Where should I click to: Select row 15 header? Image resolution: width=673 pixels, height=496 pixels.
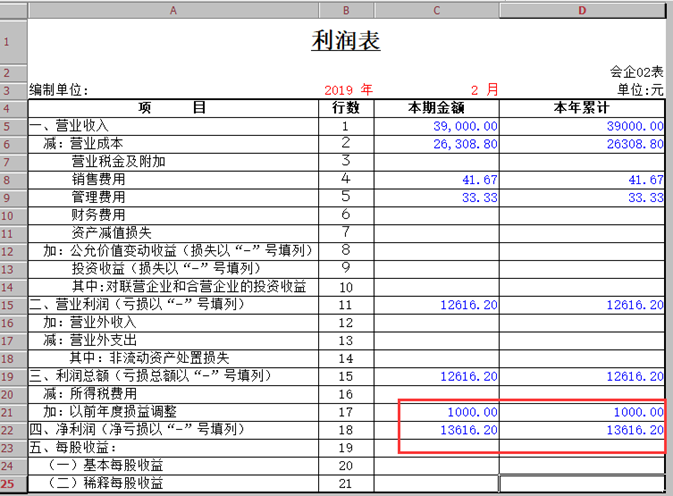[x=14, y=305]
